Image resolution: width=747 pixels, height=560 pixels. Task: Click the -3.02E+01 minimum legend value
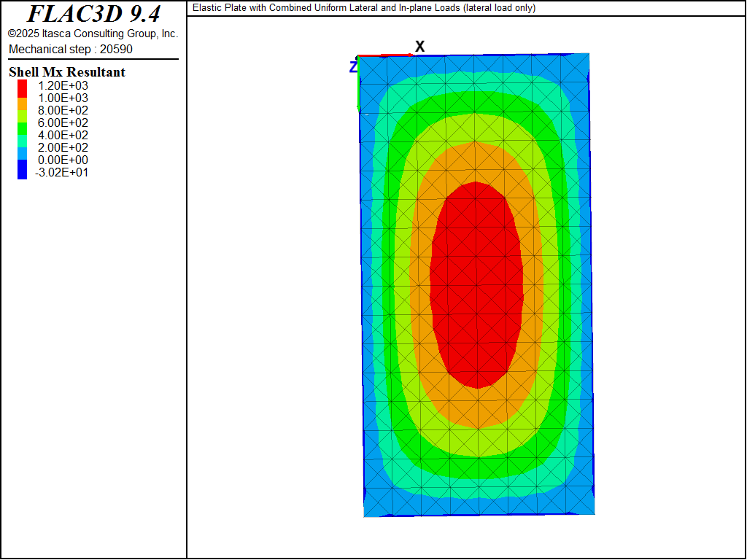(61, 173)
